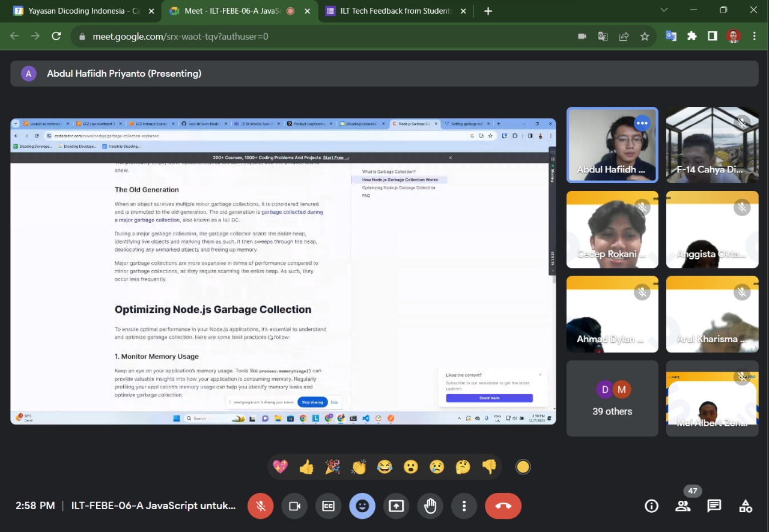The width and height of the screenshot is (769, 532).
Task: Raise hand using the hand icon
Action: tap(430, 506)
